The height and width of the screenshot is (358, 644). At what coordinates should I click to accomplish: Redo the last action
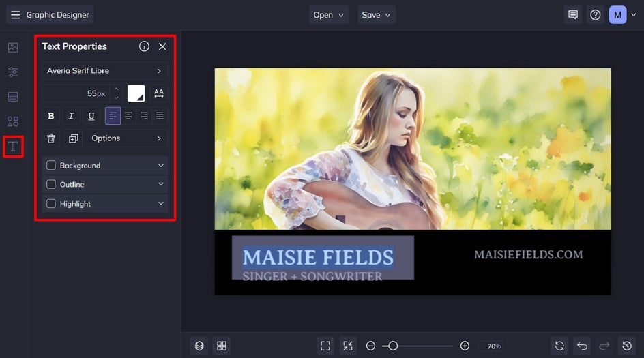(604, 346)
